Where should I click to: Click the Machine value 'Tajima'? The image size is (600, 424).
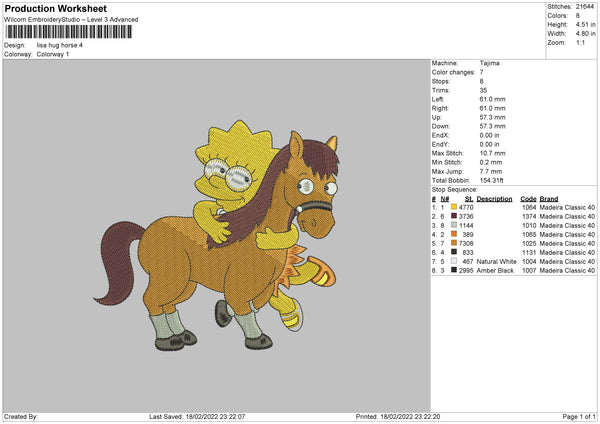[489, 63]
